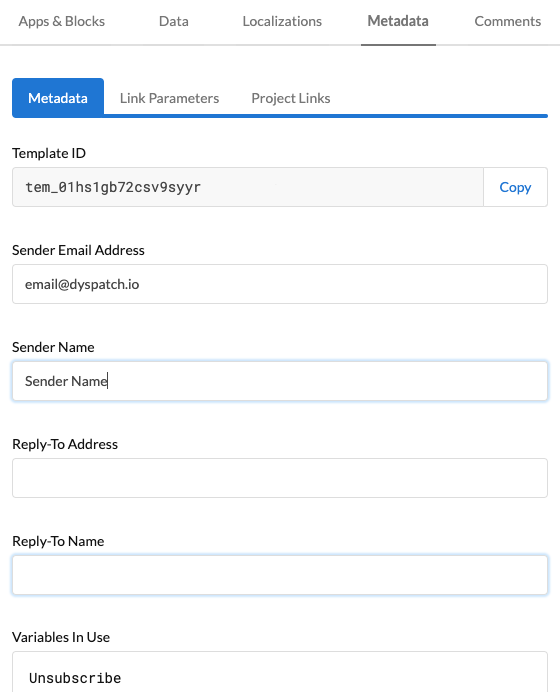Open the Link Parameters sub-tab
The height and width of the screenshot is (692, 560).
[169, 98]
